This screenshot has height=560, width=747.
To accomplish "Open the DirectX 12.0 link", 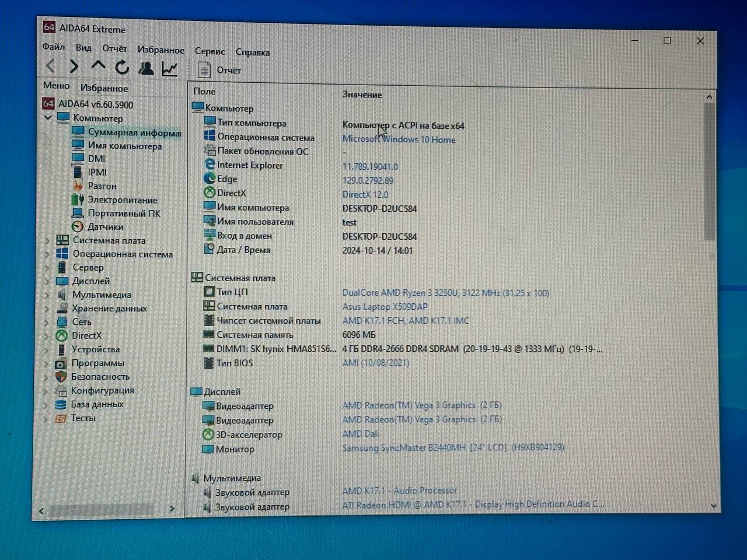I will 365,195.
